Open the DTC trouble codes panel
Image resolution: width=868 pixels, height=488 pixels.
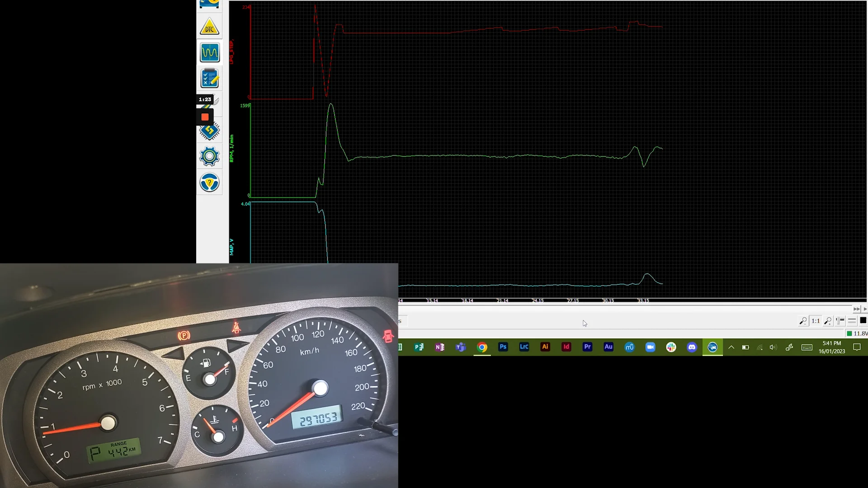209,26
